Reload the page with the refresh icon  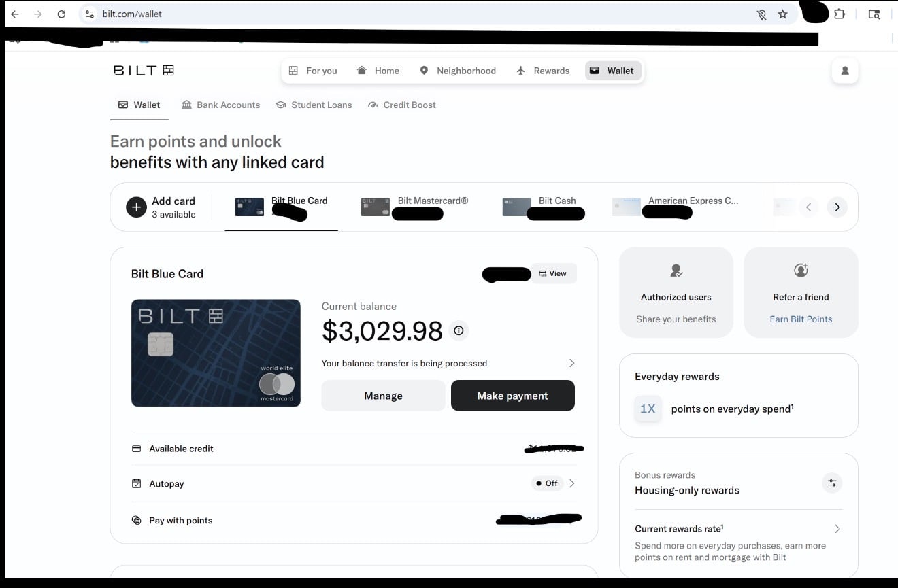[61, 14]
